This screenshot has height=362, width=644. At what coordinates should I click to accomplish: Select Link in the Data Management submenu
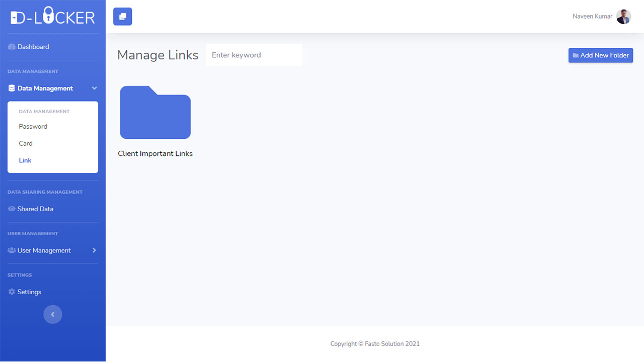click(x=25, y=160)
